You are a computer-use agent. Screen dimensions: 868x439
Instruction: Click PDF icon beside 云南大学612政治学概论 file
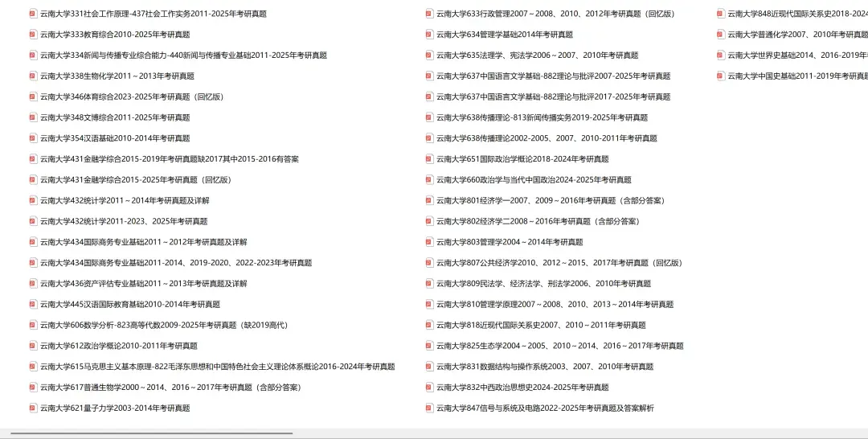point(33,346)
